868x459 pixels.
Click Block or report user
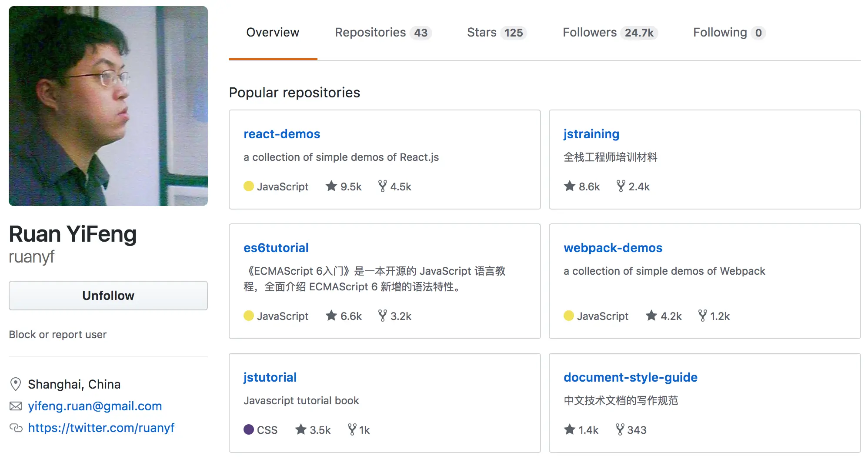tap(58, 335)
